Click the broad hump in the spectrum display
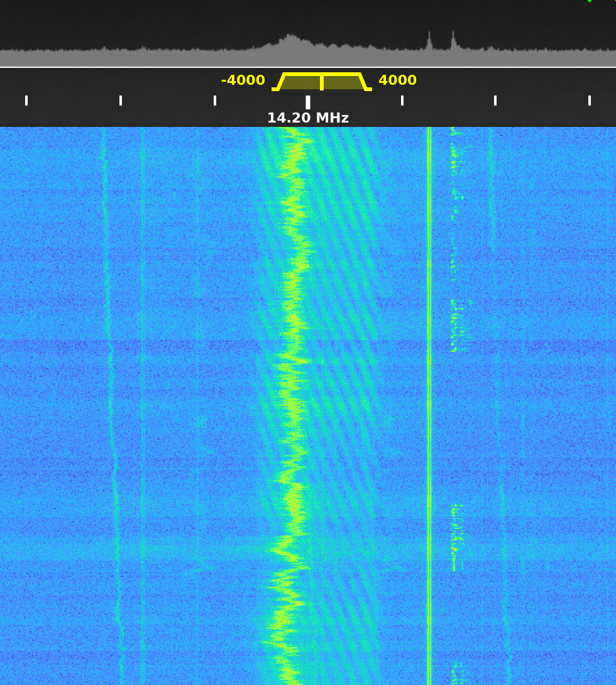The height and width of the screenshot is (685, 616). click(x=290, y=43)
